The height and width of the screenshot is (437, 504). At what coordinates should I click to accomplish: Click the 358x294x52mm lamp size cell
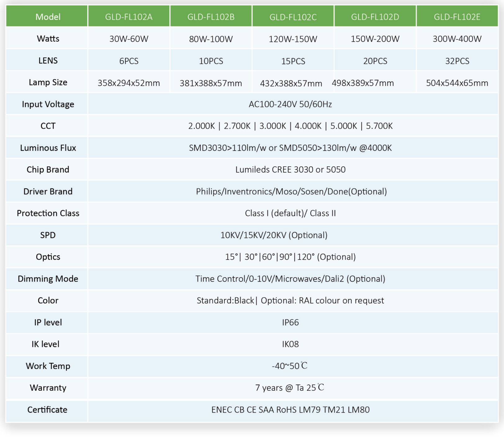tap(129, 83)
